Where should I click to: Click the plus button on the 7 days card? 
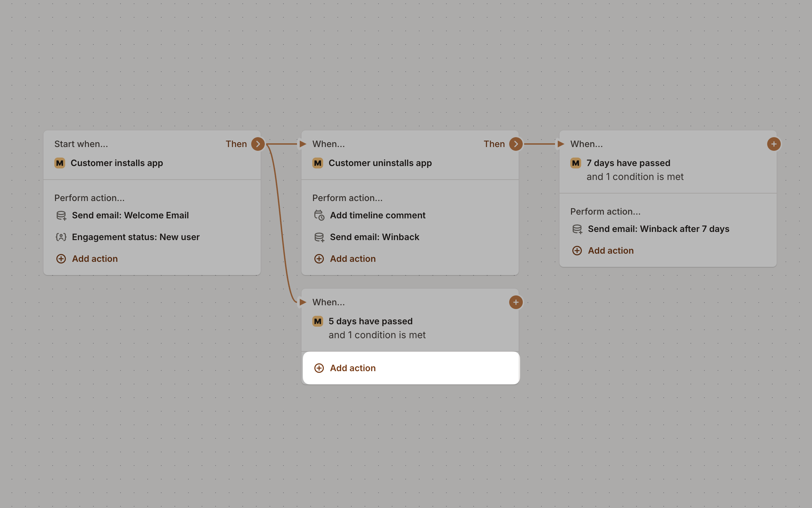[x=774, y=144]
